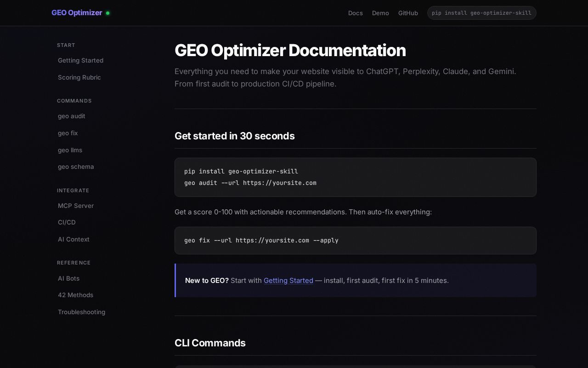
Task: Open the Demo navigation link
Action: pos(380,13)
